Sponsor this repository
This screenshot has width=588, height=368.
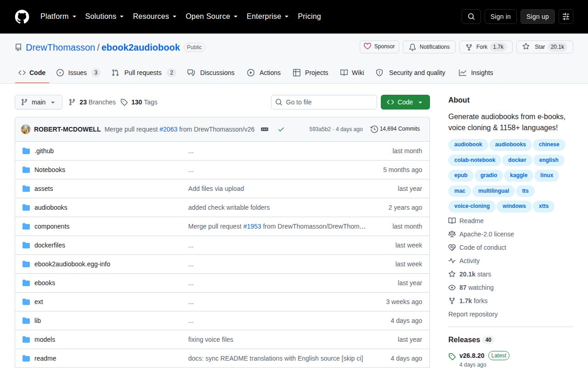pyautogui.click(x=379, y=47)
